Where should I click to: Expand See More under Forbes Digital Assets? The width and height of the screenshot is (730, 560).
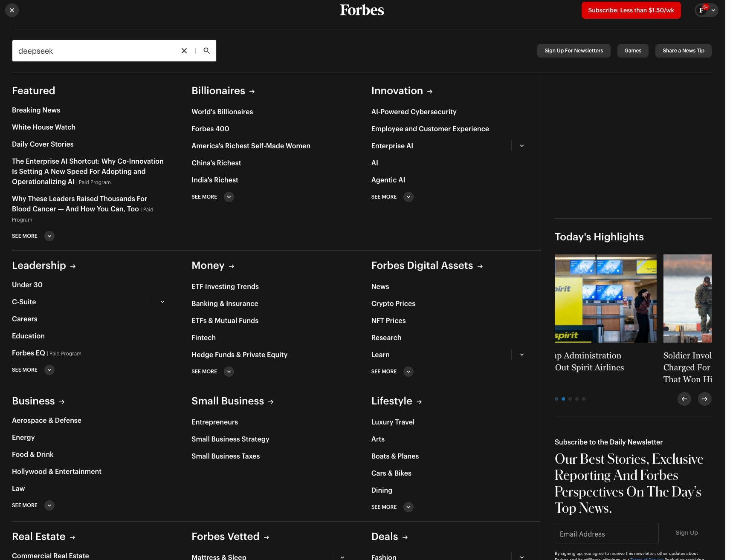tap(392, 372)
